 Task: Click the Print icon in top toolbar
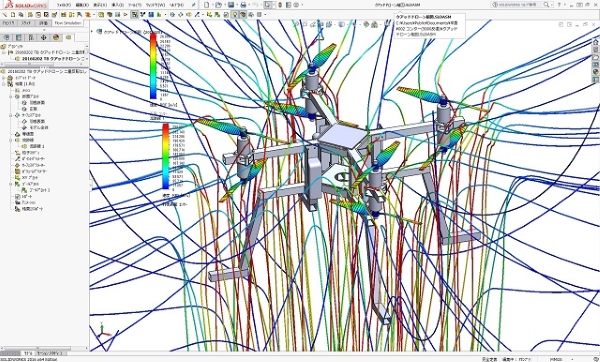[243, 5]
